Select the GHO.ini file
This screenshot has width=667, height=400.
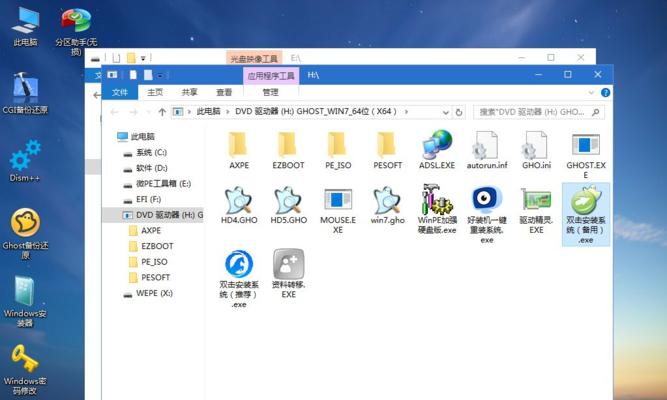[536, 151]
